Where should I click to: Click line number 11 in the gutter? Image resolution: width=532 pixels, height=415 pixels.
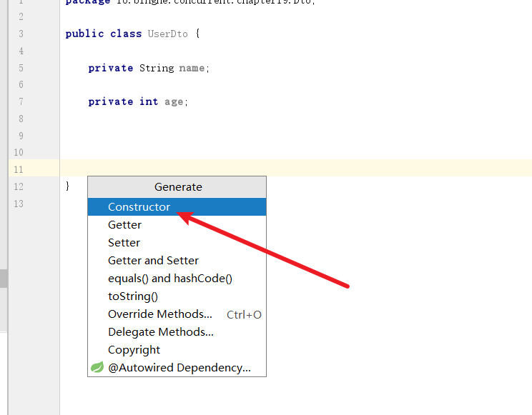pos(18,169)
